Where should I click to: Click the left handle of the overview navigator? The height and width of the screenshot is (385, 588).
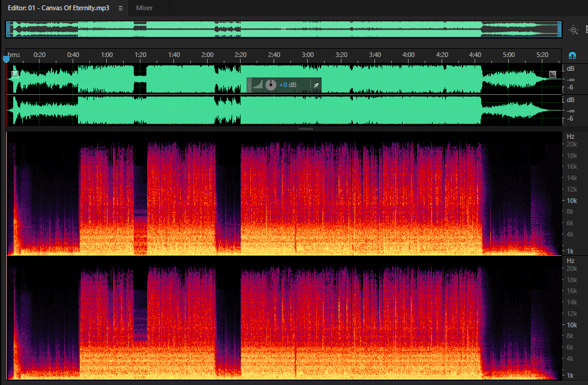(x=8, y=29)
